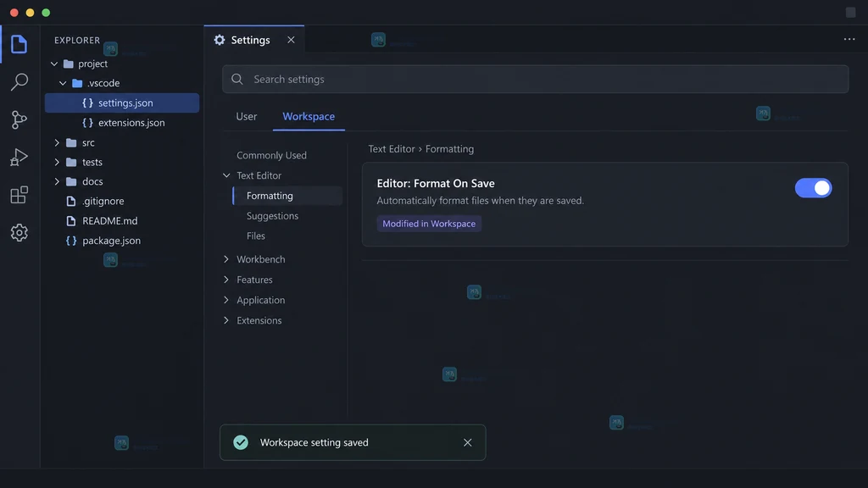
Task: Focus the Search settings input field
Action: coord(536,79)
